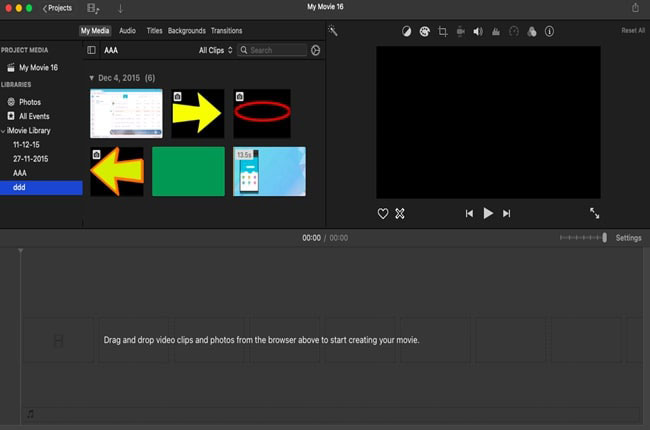Image resolution: width=650 pixels, height=430 pixels.
Task: Click the camera badge on the left arrow clip
Action: (x=96, y=155)
